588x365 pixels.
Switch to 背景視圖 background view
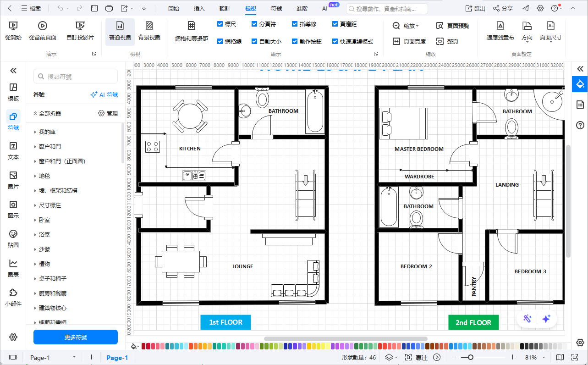149,30
